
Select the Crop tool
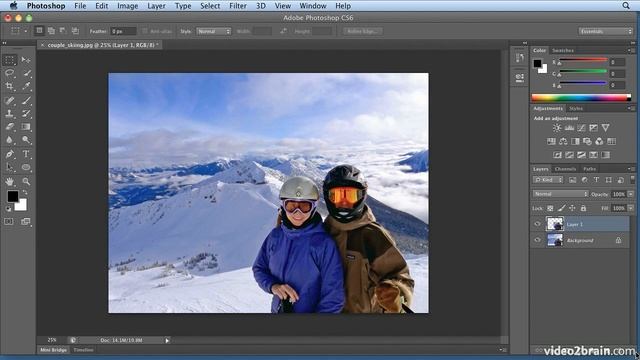(x=10, y=86)
